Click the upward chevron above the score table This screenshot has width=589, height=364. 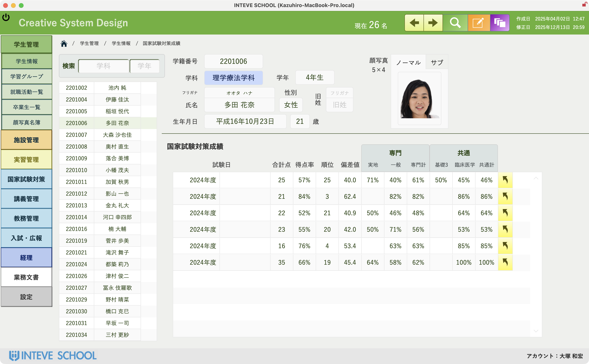tap(536, 178)
